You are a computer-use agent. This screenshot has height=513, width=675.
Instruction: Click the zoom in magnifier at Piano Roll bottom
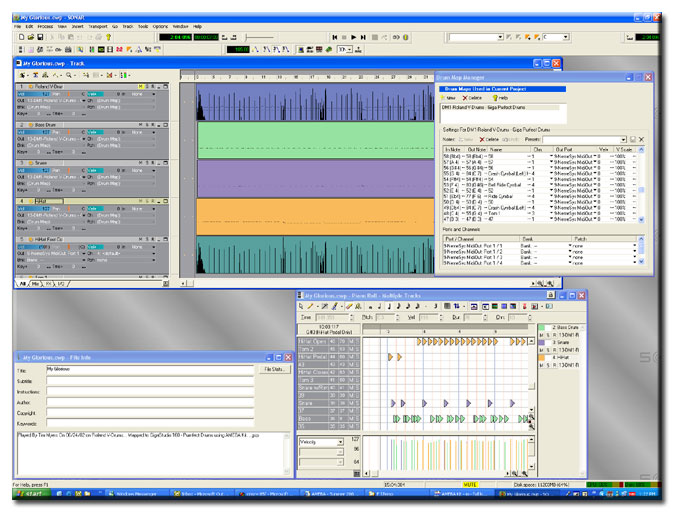click(x=524, y=473)
